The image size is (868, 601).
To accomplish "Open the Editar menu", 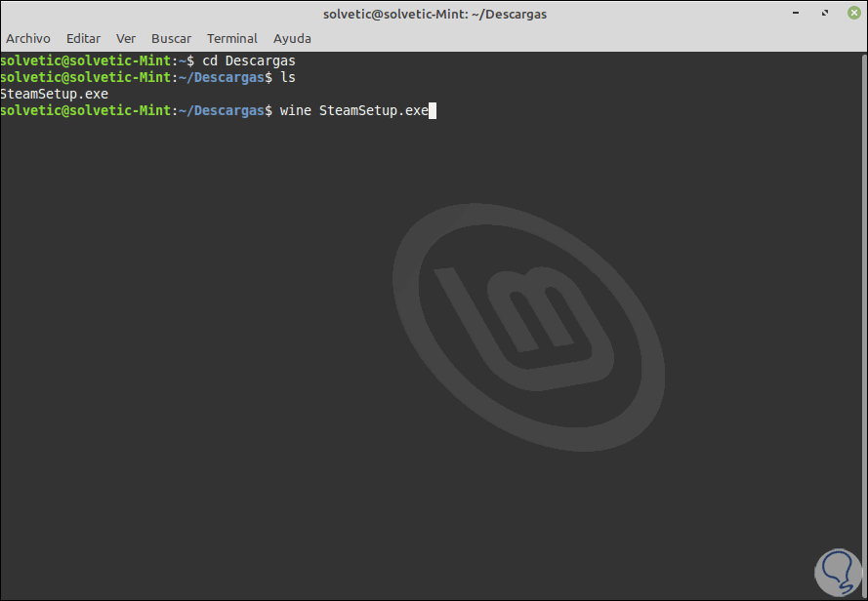I will coord(84,39).
